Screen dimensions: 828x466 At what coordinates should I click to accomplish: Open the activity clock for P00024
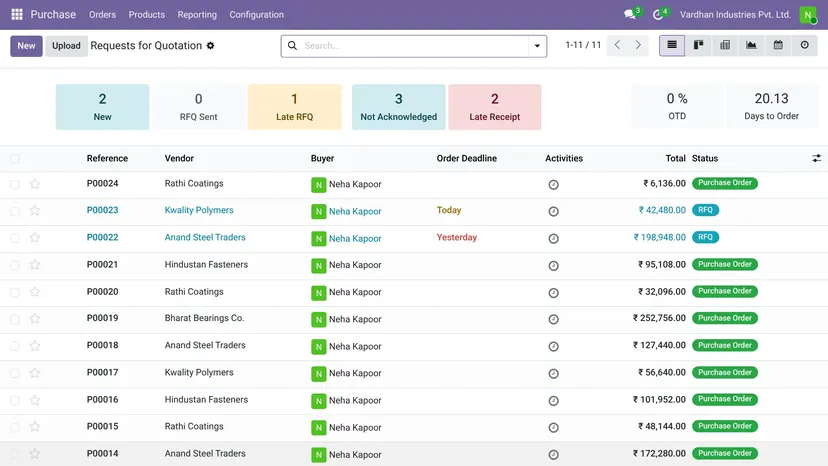click(553, 184)
